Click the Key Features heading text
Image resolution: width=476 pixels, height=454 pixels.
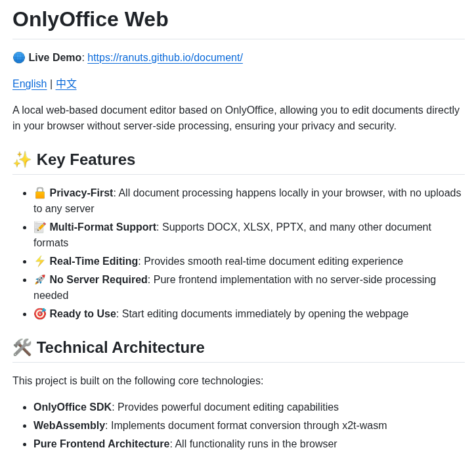86,160
